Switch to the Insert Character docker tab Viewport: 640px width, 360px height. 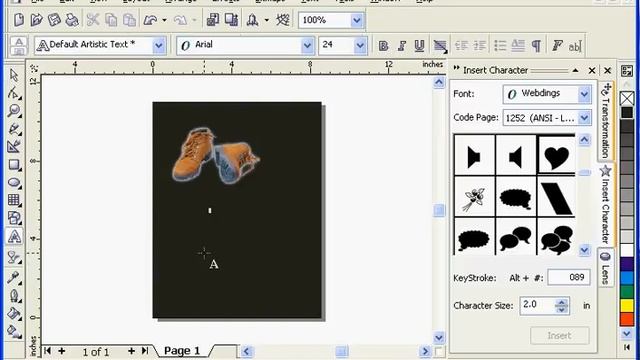coord(606,204)
